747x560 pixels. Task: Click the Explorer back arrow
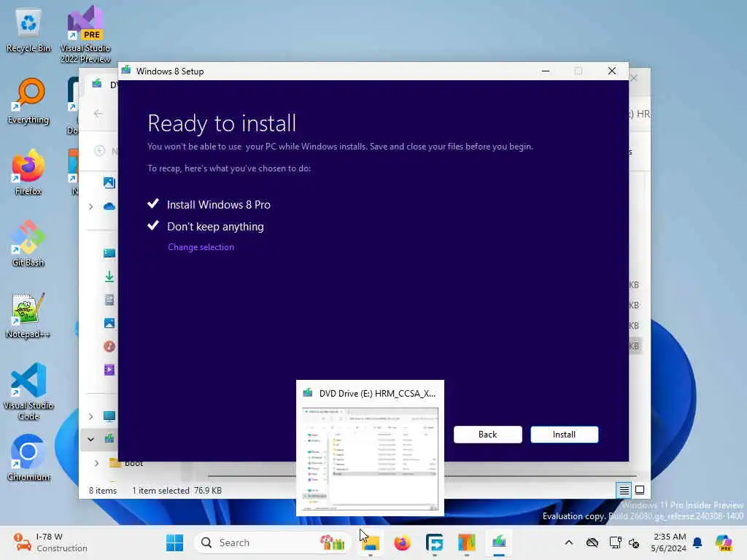click(x=98, y=113)
